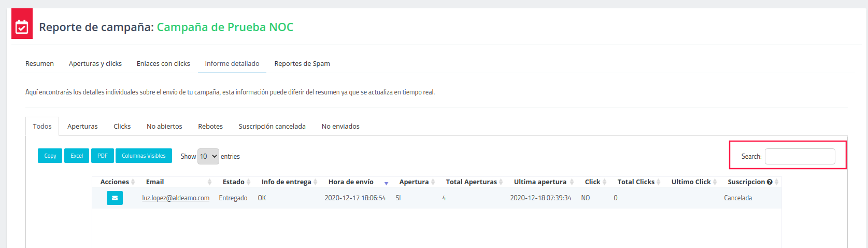Click the envelope action icon for luz.lopez

(115, 198)
